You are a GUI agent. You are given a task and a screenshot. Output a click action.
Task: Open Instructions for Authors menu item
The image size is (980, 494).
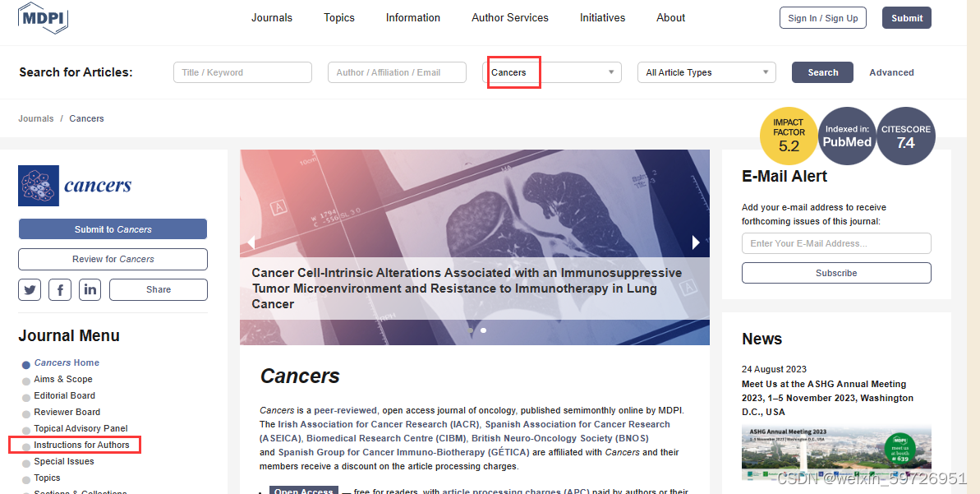point(81,445)
